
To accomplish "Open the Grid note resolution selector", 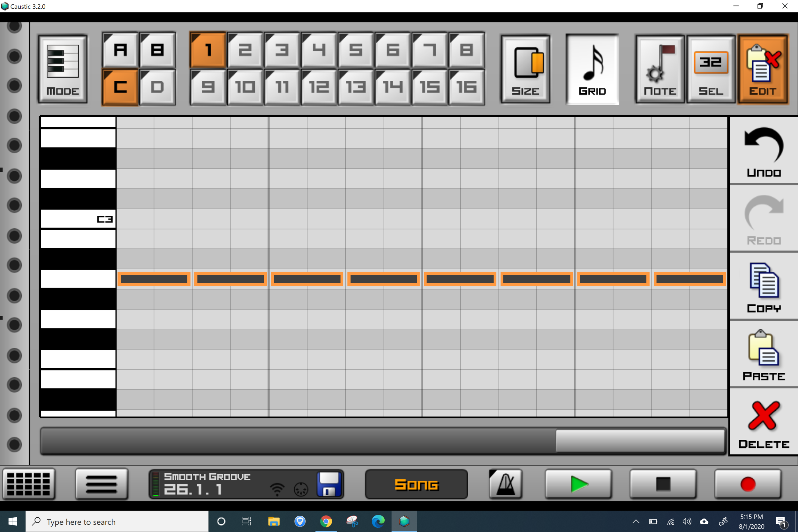I will [x=592, y=69].
